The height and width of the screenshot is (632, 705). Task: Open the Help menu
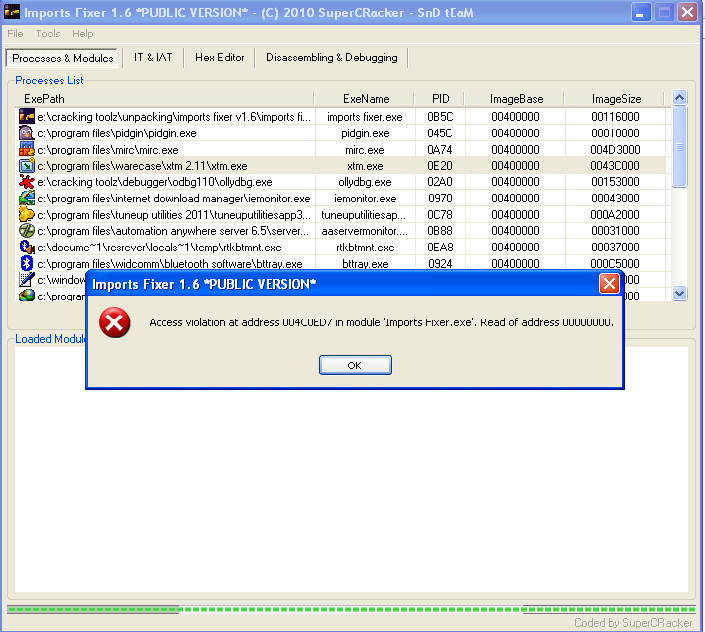coord(83,34)
